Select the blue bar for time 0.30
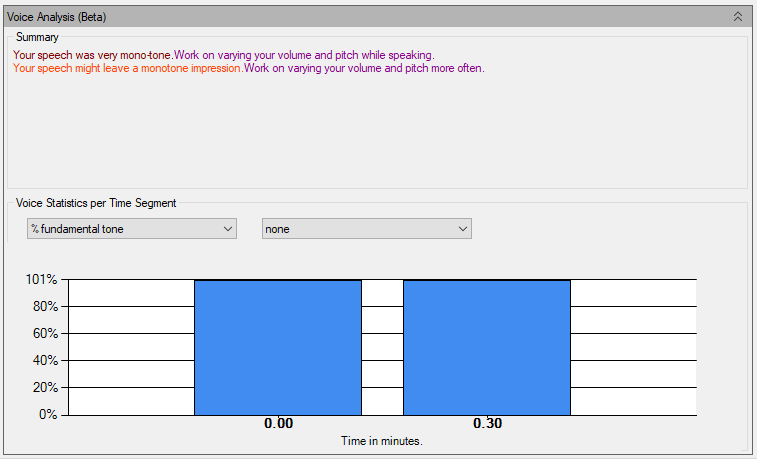 coord(487,347)
